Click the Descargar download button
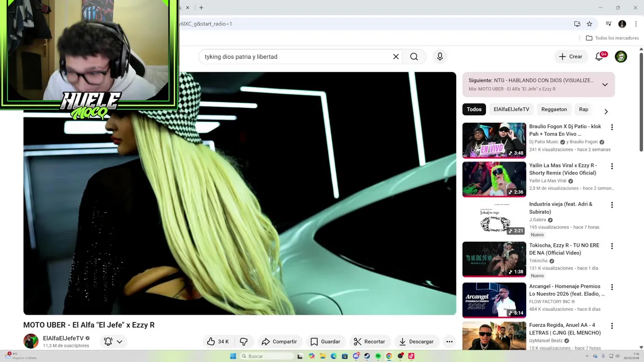Image resolution: width=644 pixels, height=362 pixels. [416, 341]
